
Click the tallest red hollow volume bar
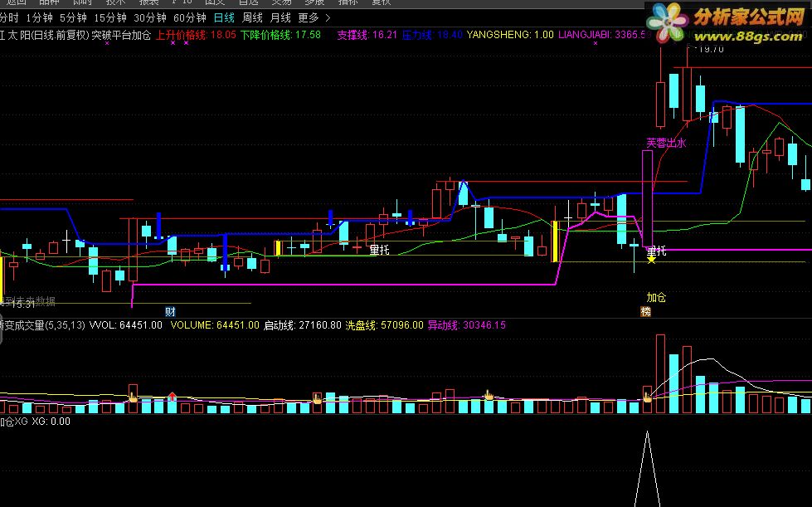click(x=660, y=374)
